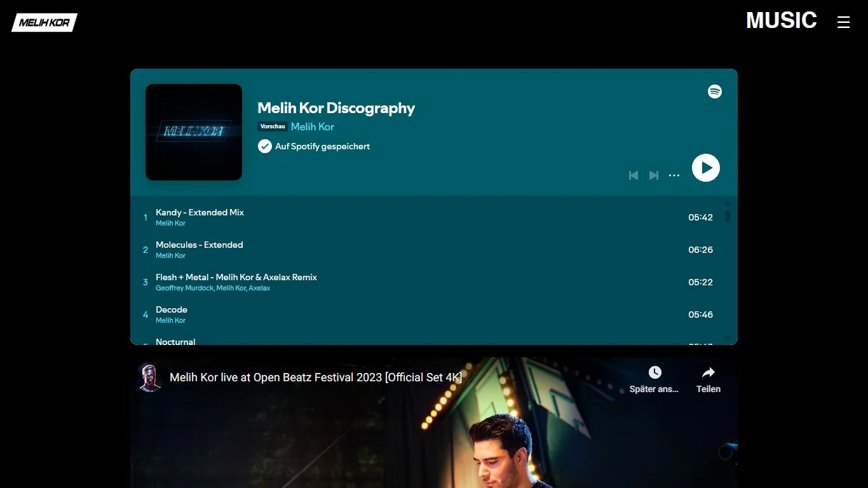
Task: Play the Melih Kor Discography playlist
Action: 705,168
